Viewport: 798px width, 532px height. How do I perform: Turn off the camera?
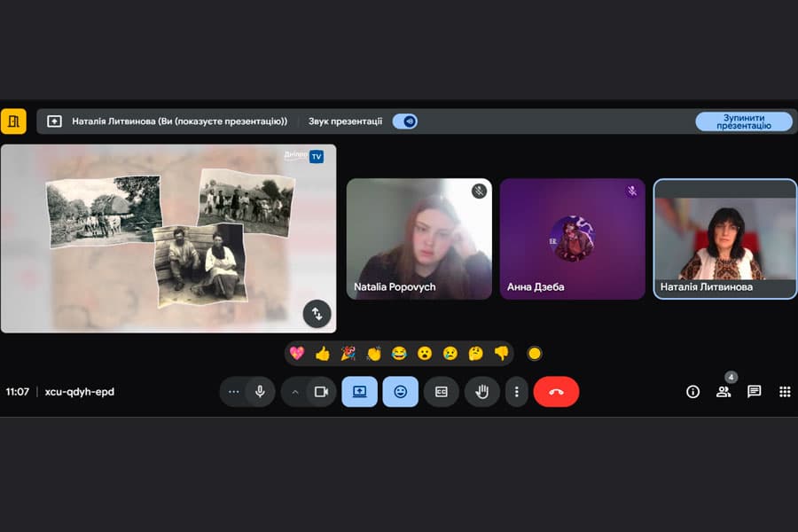tap(321, 392)
